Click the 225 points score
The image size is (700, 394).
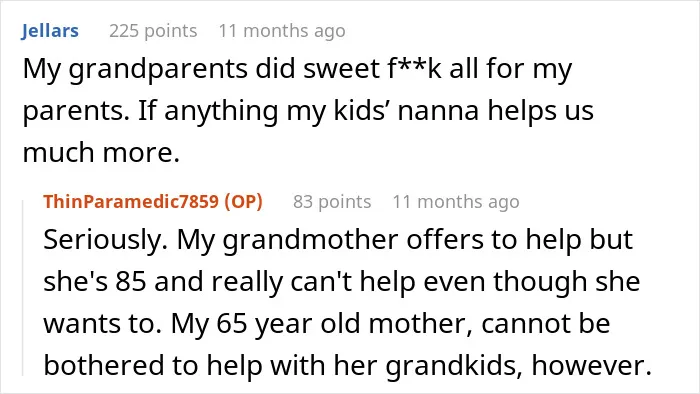pyautogui.click(x=153, y=31)
